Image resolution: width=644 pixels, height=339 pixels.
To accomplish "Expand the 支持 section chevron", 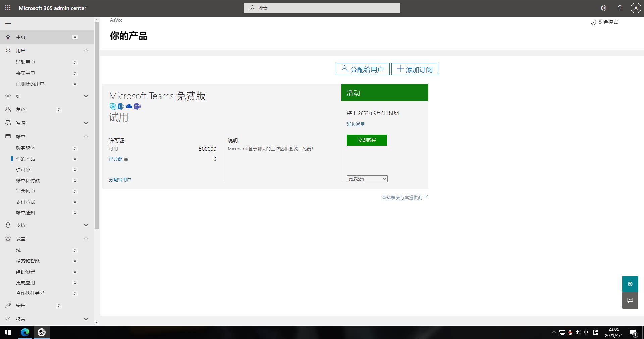I will 86,225.
